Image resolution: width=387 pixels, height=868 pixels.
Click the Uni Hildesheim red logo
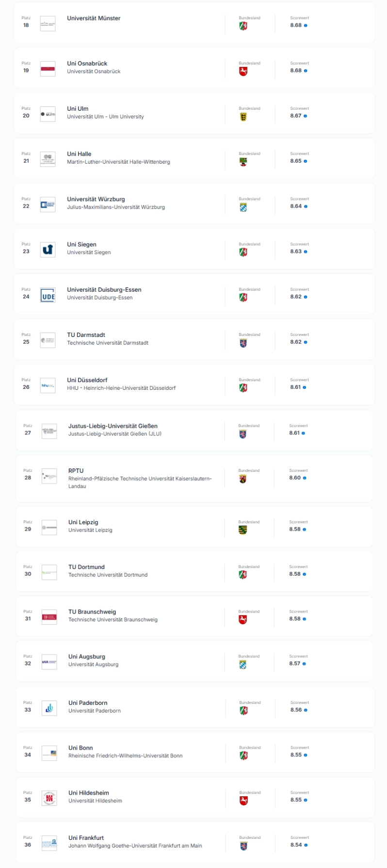coord(49,798)
